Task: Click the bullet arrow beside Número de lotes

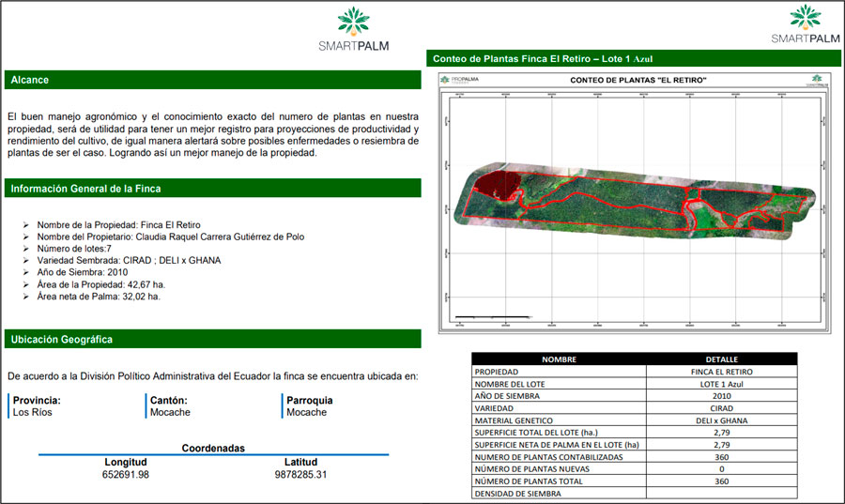Action: [25, 249]
